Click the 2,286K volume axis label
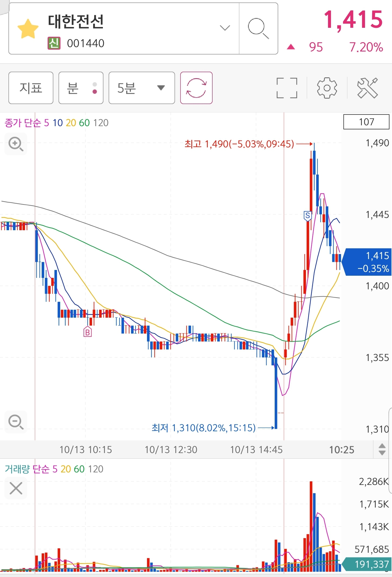Viewport: 392px width, 577px height. [x=374, y=482]
